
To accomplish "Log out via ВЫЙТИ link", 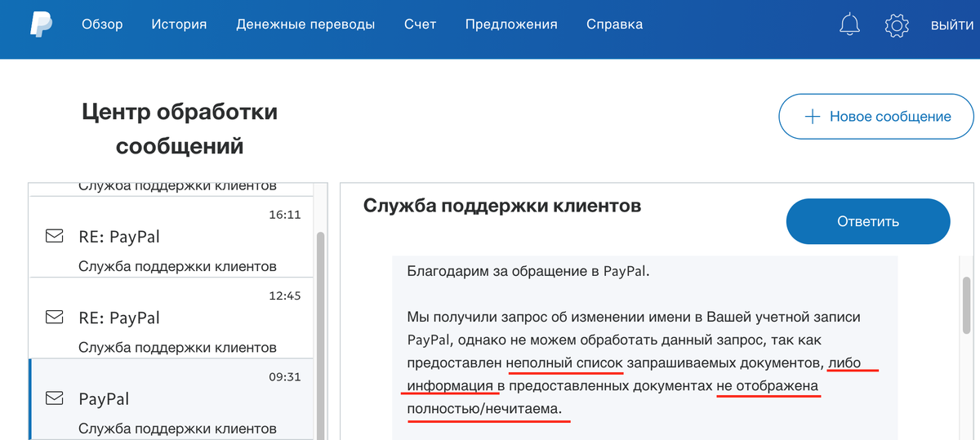I will (951, 25).
